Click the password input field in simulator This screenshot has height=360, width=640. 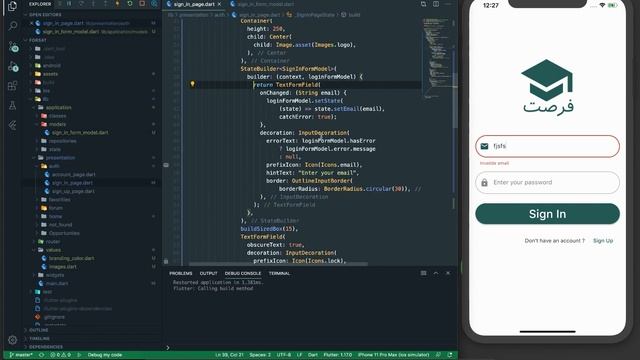pyautogui.click(x=547, y=182)
